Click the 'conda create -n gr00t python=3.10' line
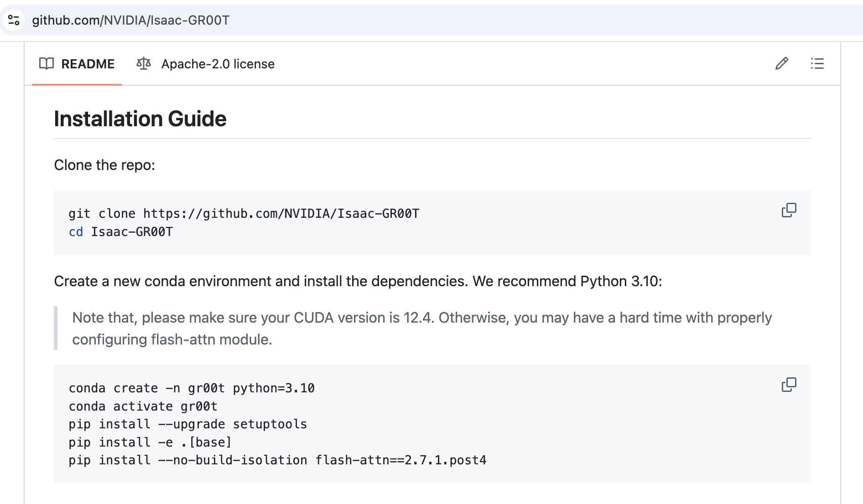The height and width of the screenshot is (504, 863). coord(192,388)
